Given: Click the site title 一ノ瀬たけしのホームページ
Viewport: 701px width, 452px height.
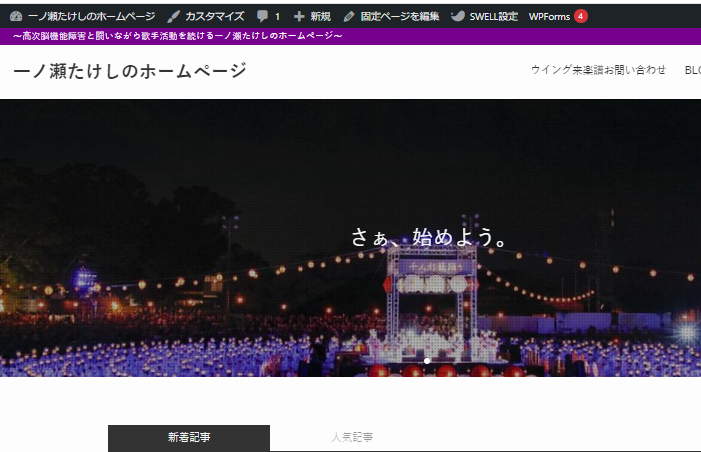Looking at the screenshot, I should tap(130, 71).
